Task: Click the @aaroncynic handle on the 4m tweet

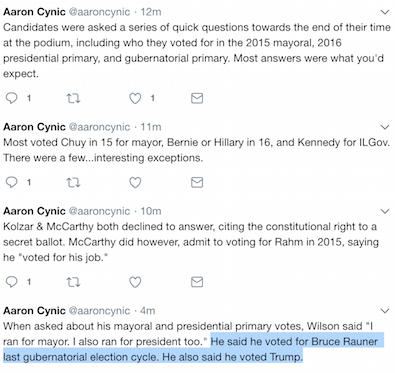Action: coord(99,311)
